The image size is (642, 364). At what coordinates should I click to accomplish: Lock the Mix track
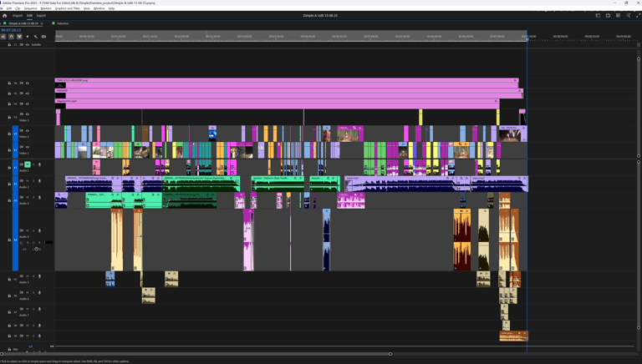tap(9, 349)
